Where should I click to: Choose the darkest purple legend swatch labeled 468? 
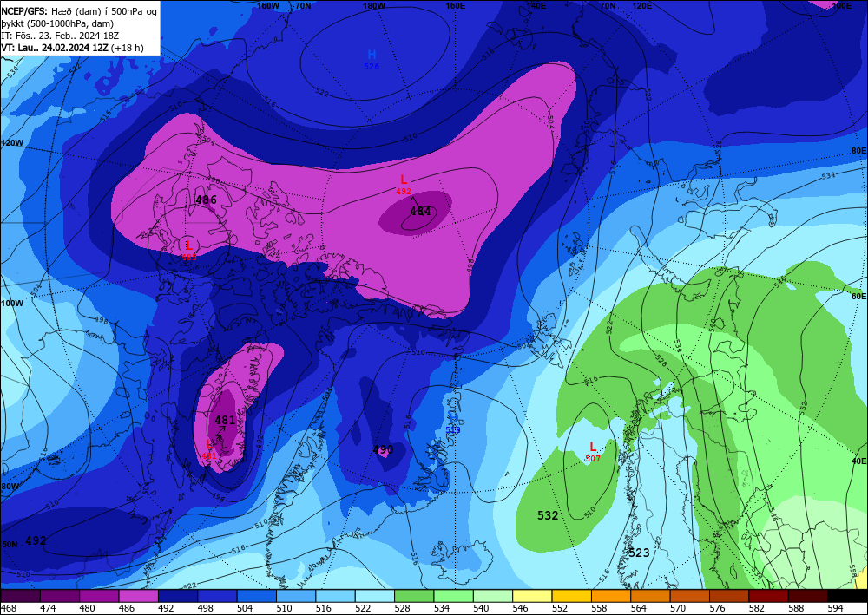[x=21, y=596]
